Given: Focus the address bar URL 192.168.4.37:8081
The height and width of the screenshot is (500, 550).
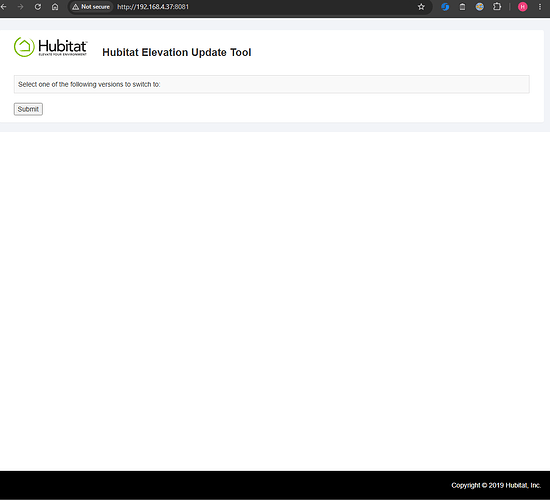Looking at the screenshot, I should click(153, 7).
